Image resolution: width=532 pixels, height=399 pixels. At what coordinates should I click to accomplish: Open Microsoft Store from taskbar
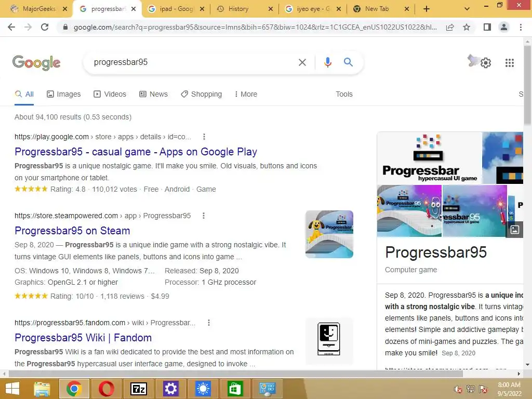pos(235,389)
